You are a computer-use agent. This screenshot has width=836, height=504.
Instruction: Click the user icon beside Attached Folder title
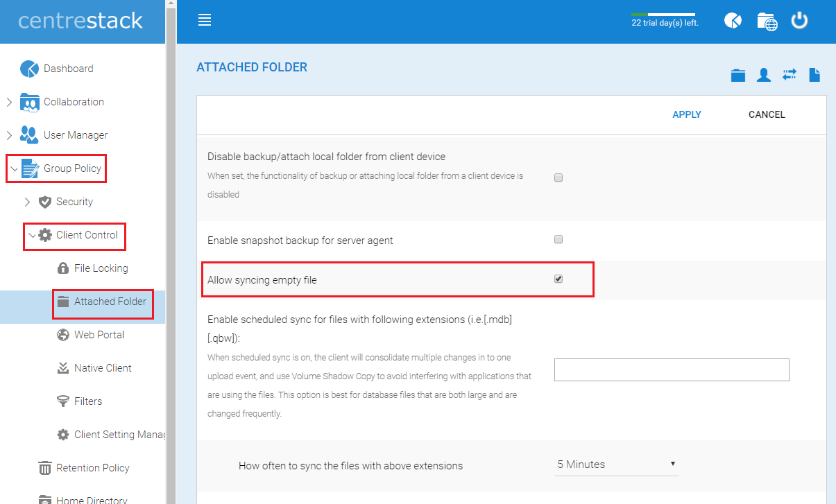pos(764,75)
